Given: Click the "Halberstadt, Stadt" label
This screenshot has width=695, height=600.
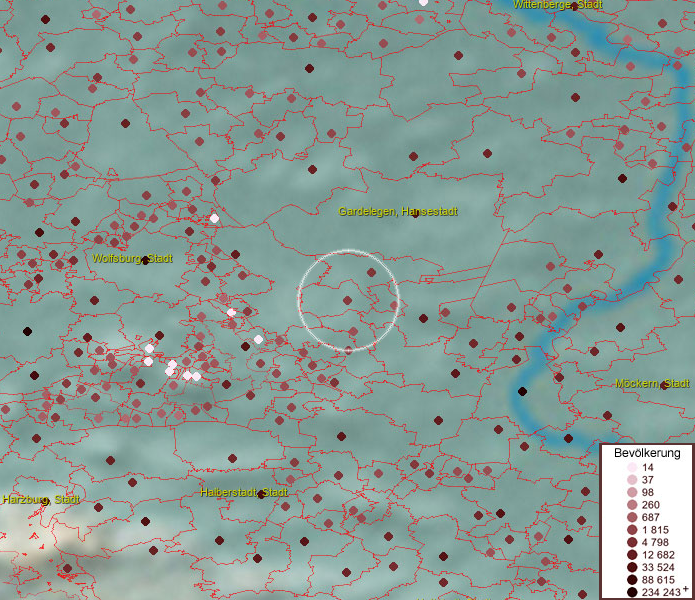Looking at the screenshot, I should coord(244,492).
